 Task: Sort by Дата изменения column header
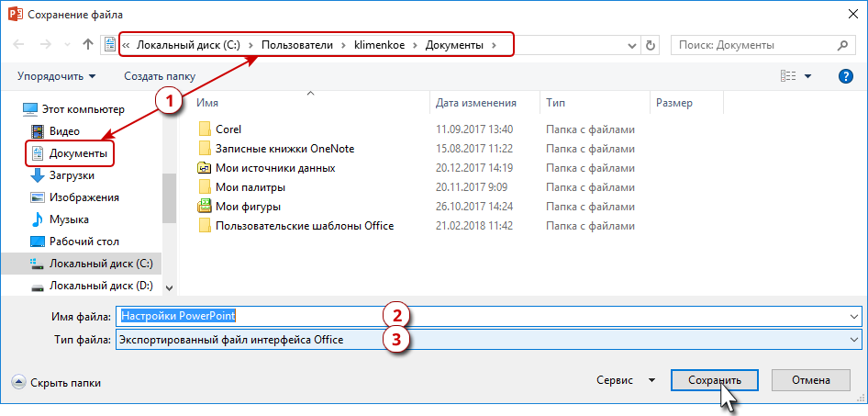point(476,103)
